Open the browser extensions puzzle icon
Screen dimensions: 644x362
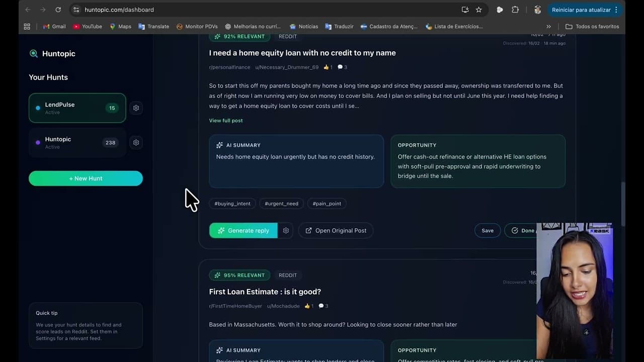[x=515, y=10]
